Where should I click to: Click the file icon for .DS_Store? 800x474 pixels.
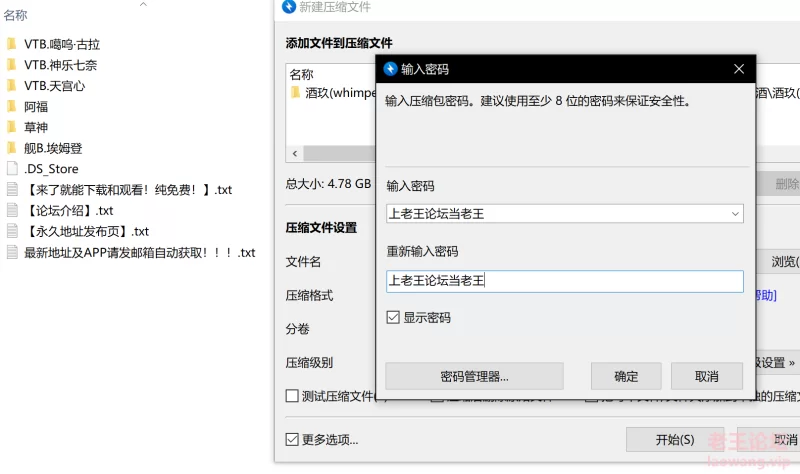pyautogui.click(x=12, y=168)
